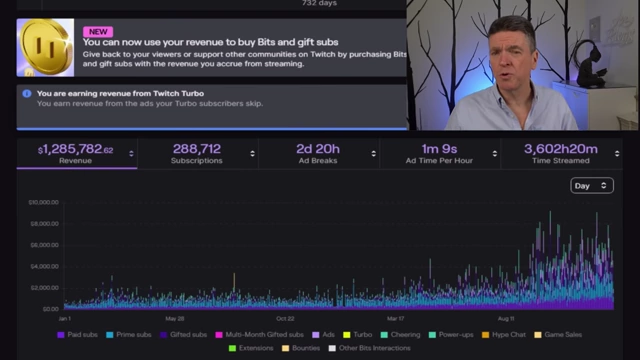Switch to the Subscriptions metric tab

[198, 153]
